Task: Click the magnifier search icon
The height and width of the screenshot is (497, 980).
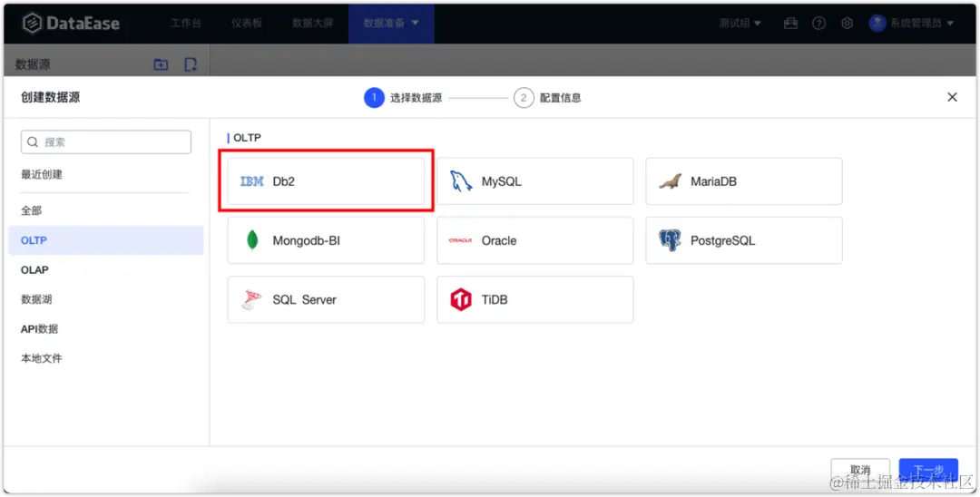Action: pyautogui.click(x=33, y=141)
